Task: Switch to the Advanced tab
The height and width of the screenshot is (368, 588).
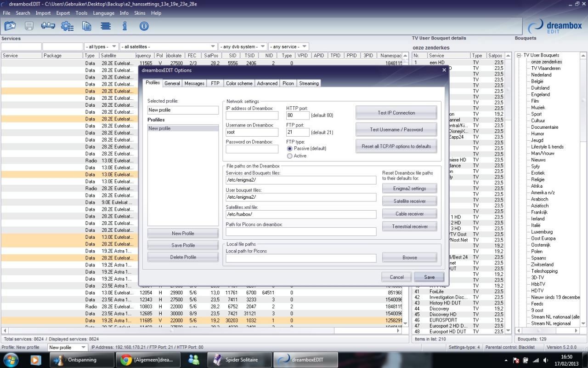Action: (267, 83)
